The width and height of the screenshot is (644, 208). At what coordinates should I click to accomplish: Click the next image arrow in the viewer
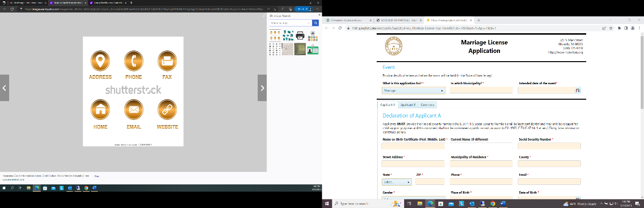point(262,88)
